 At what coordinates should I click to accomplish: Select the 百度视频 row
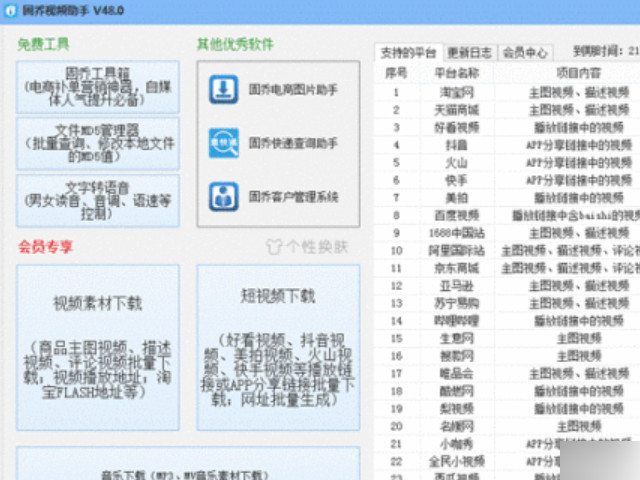click(507, 216)
